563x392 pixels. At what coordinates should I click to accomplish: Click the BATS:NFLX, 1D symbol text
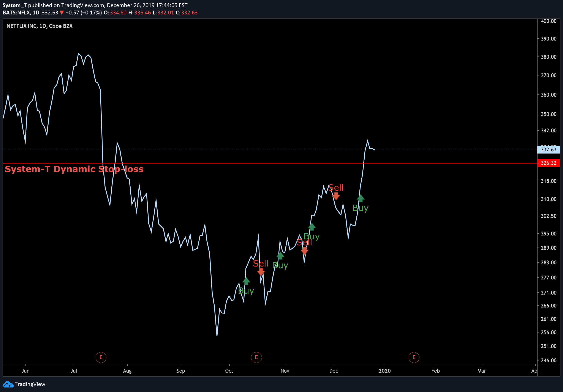[21, 13]
